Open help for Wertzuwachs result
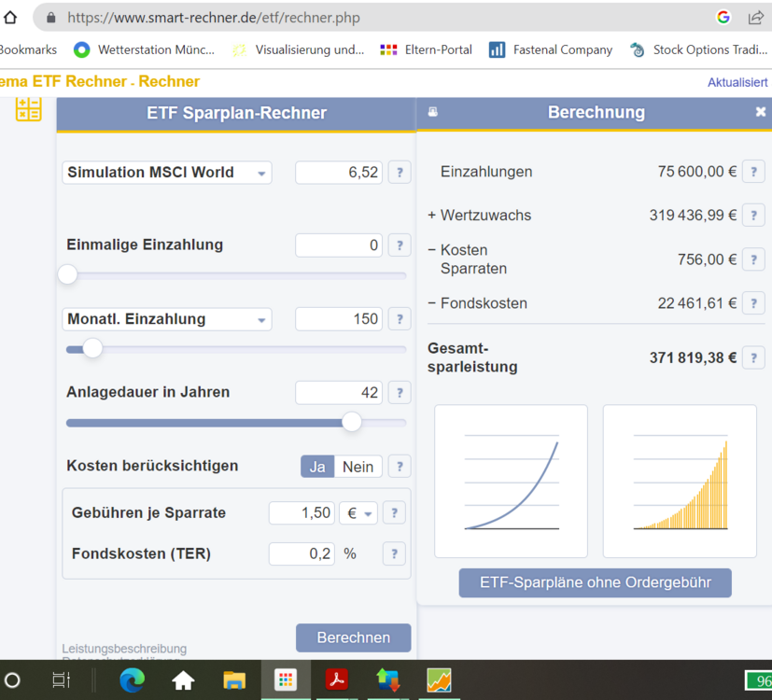Screen dimensions: 772x700 752,216
